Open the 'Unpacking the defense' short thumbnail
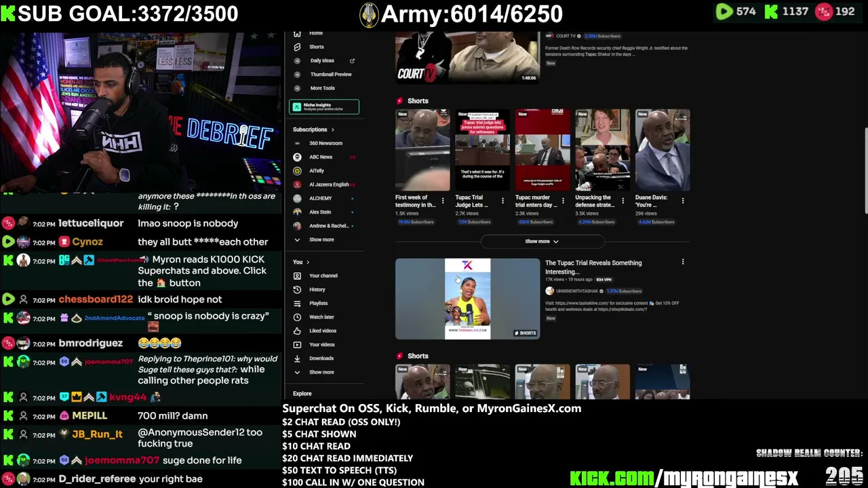This screenshot has width=868, height=488. coord(602,150)
